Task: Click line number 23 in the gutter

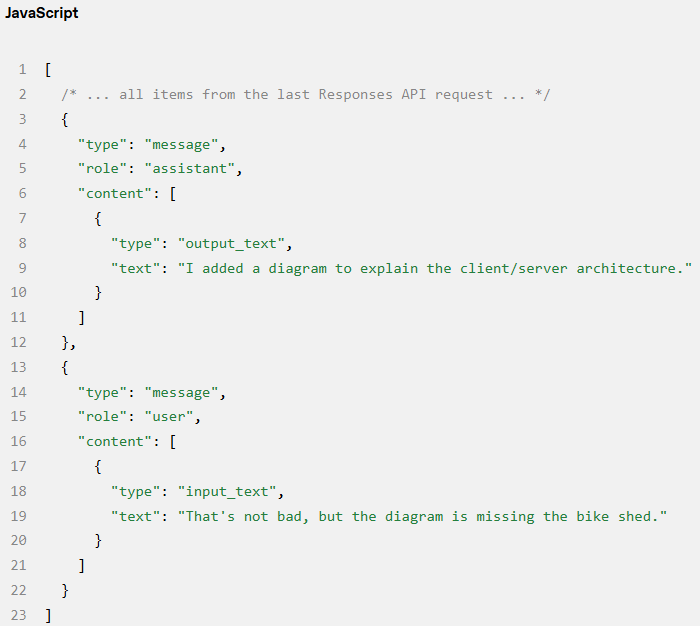Action: tap(18, 615)
